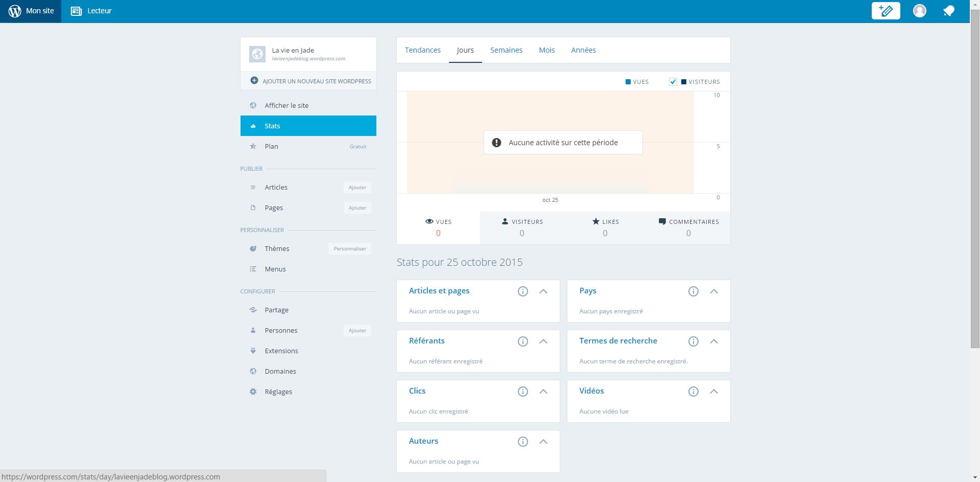Show info for Articles et pages
The height and width of the screenshot is (482, 980).
[x=522, y=291]
